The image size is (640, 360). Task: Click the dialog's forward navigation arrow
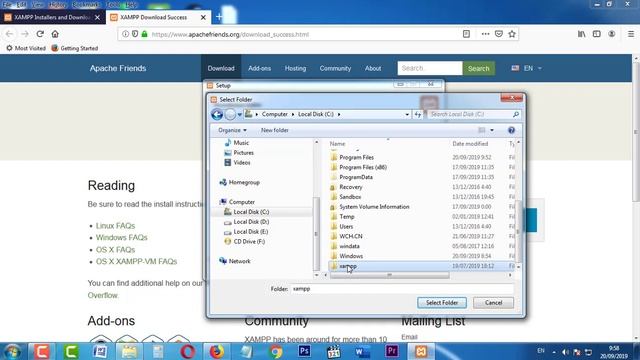(x=230, y=114)
